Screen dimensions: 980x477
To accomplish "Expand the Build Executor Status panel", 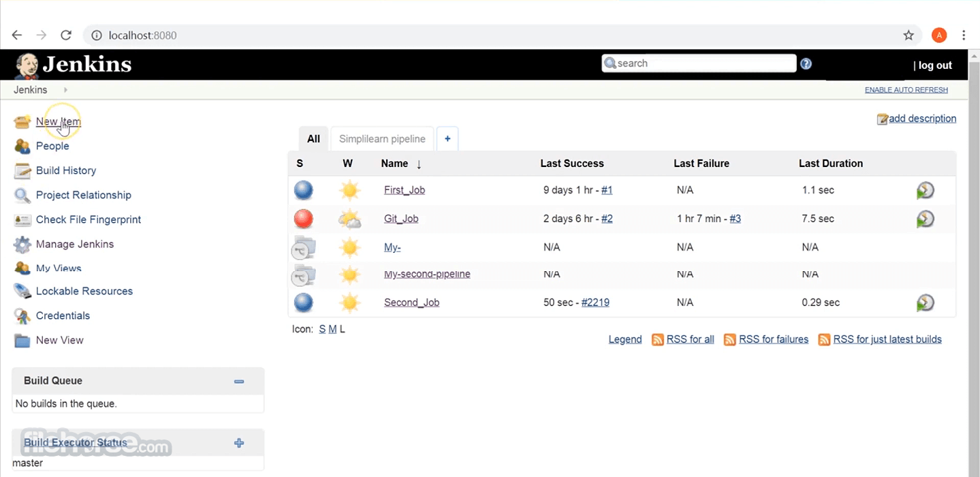I will click(239, 443).
